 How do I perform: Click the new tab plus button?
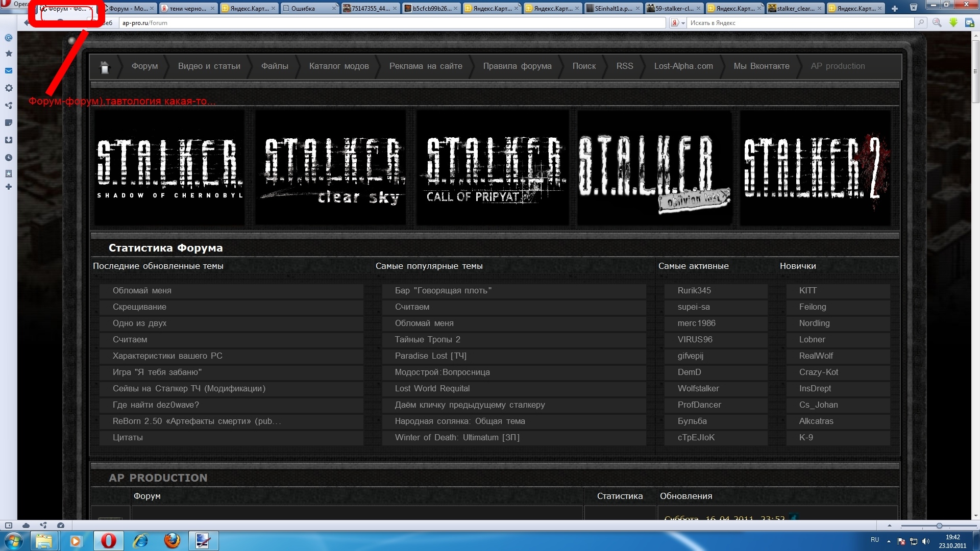coord(895,9)
